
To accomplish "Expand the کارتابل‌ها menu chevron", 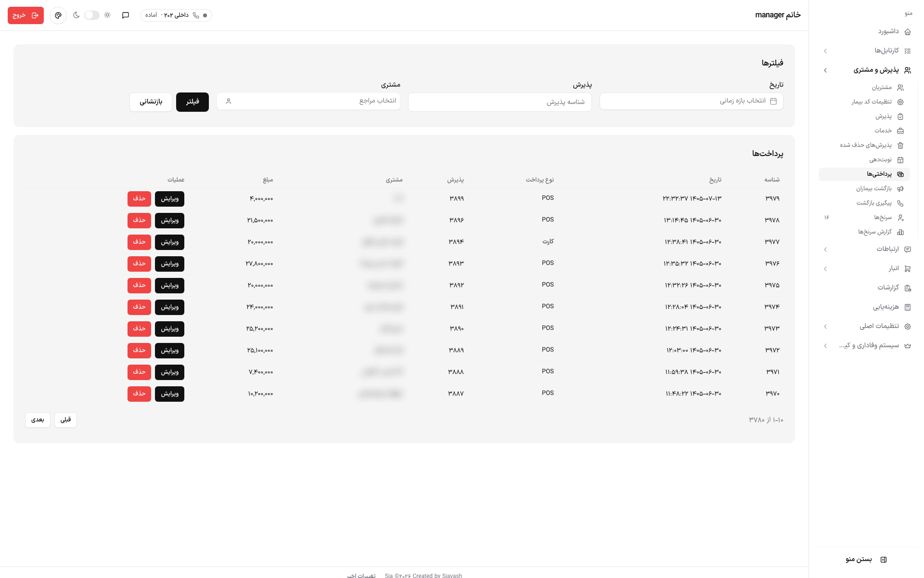I will coord(825,51).
